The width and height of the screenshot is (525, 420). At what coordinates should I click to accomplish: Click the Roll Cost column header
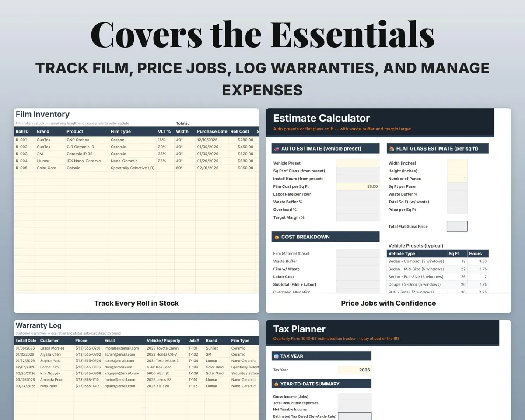[x=240, y=131]
